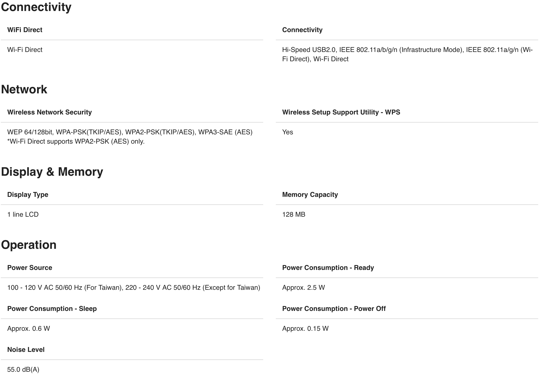Click the Approx. 2.5 W ready value
Image resolution: width=539 pixels, height=392 pixels.
304,288
